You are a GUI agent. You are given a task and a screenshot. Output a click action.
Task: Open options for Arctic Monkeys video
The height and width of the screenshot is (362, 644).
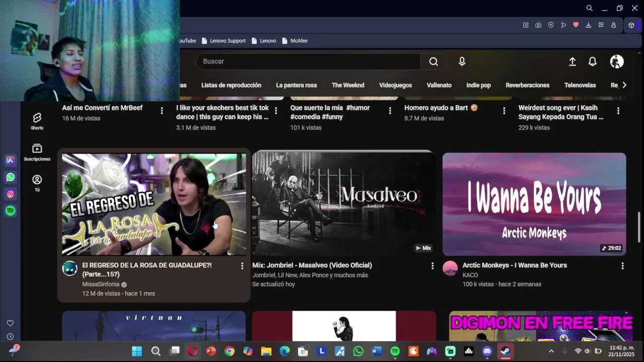click(622, 266)
